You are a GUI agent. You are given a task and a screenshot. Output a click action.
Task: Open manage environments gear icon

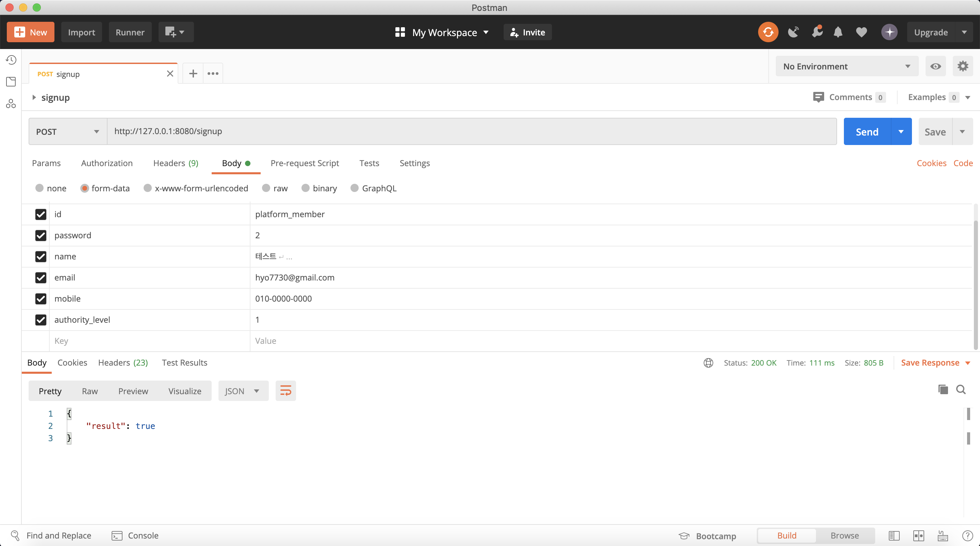963,66
